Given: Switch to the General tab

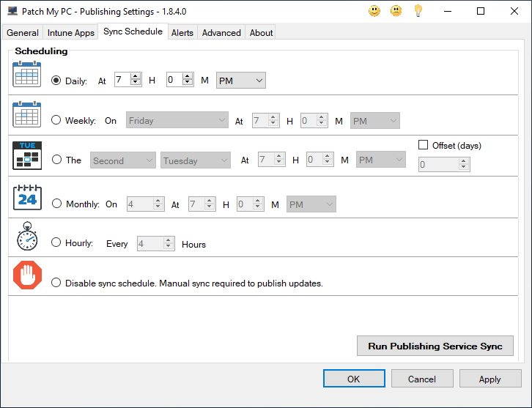Looking at the screenshot, I should [x=23, y=32].
